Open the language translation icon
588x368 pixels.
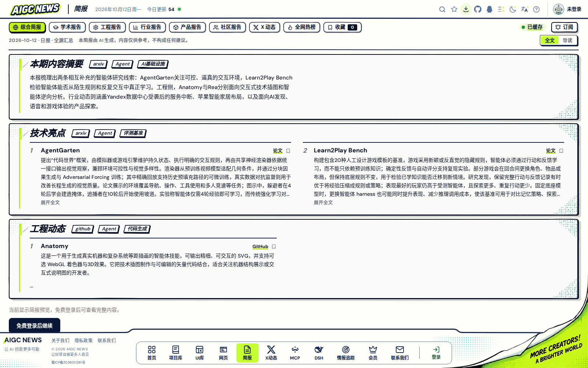525,9
